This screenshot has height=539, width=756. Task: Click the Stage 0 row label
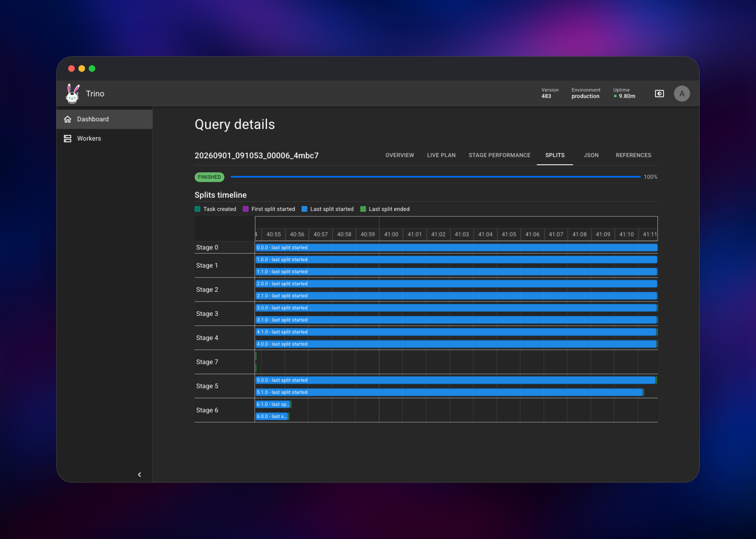tap(207, 247)
